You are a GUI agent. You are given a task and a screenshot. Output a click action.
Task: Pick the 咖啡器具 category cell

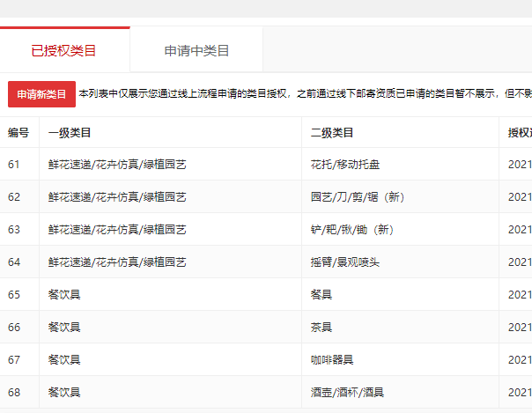pyautogui.click(x=332, y=360)
